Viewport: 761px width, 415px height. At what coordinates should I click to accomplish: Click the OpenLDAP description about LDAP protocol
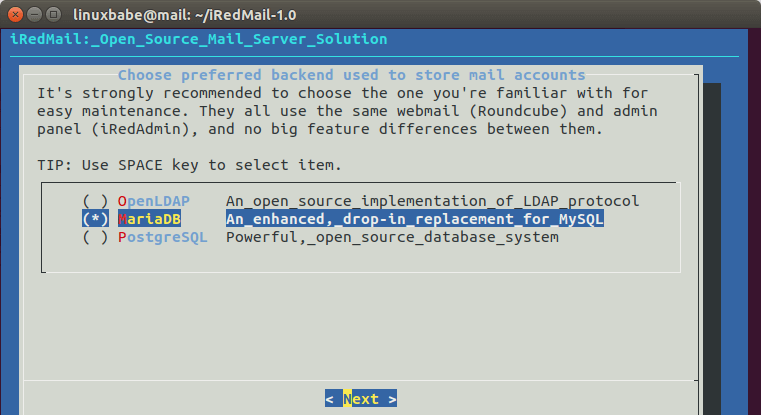432,201
